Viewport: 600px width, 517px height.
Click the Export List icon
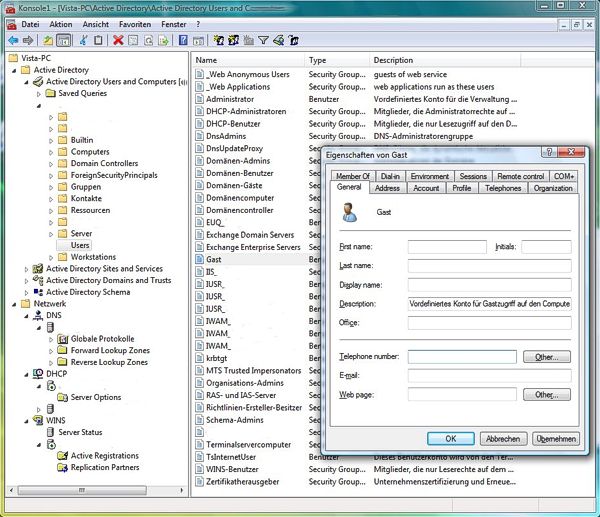(163, 40)
